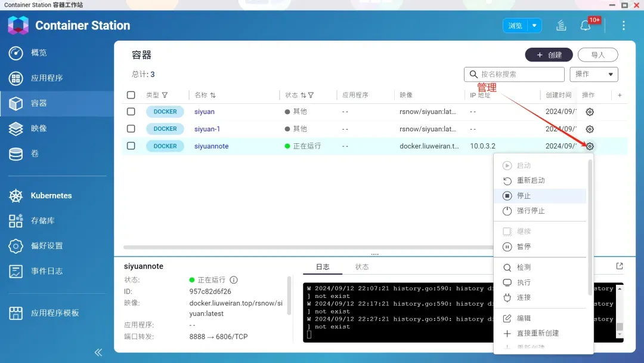The height and width of the screenshot is (363, 644).
Task: Open the three-dot more options menu
Action: click(624, 26)
